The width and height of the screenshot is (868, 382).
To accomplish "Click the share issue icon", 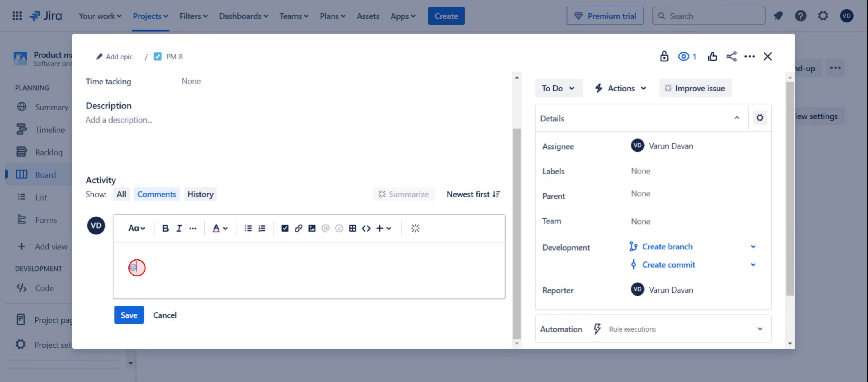I will [x=731, y=56].
